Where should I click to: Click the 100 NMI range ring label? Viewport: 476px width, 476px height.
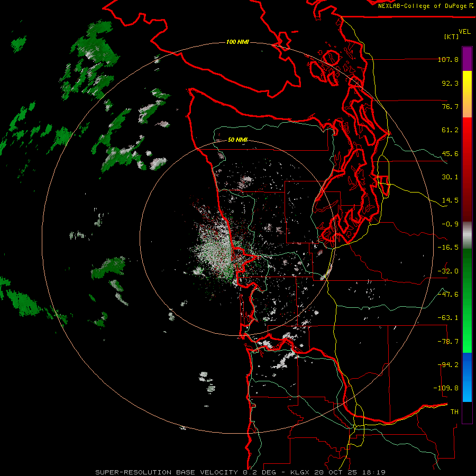pyautogui.click(x=237, y=42)
